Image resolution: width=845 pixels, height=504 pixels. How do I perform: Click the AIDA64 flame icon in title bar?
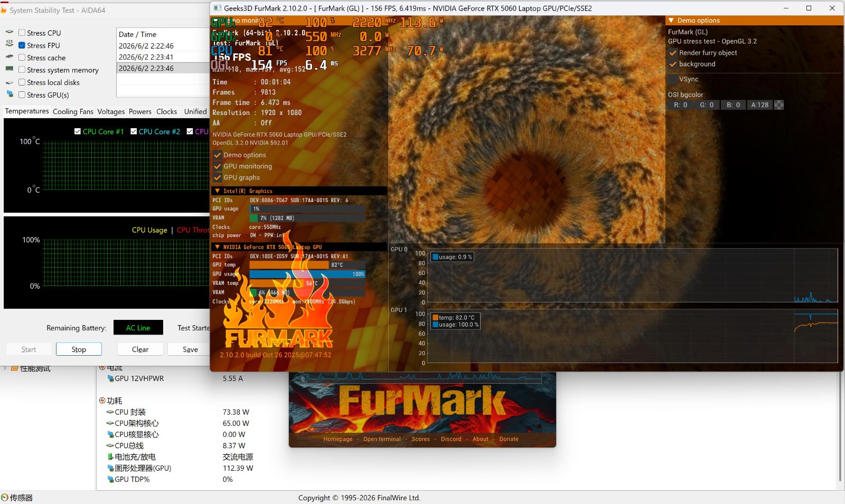point(3,9)
